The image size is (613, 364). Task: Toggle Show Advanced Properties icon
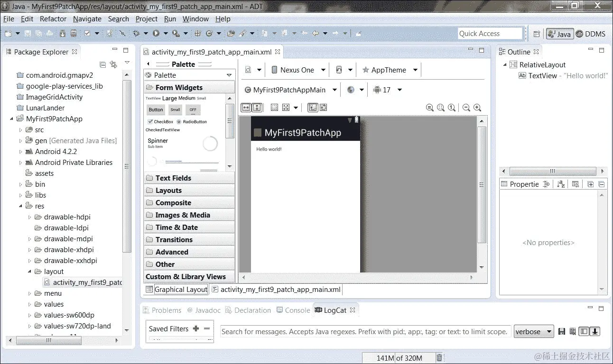[546, 184]
